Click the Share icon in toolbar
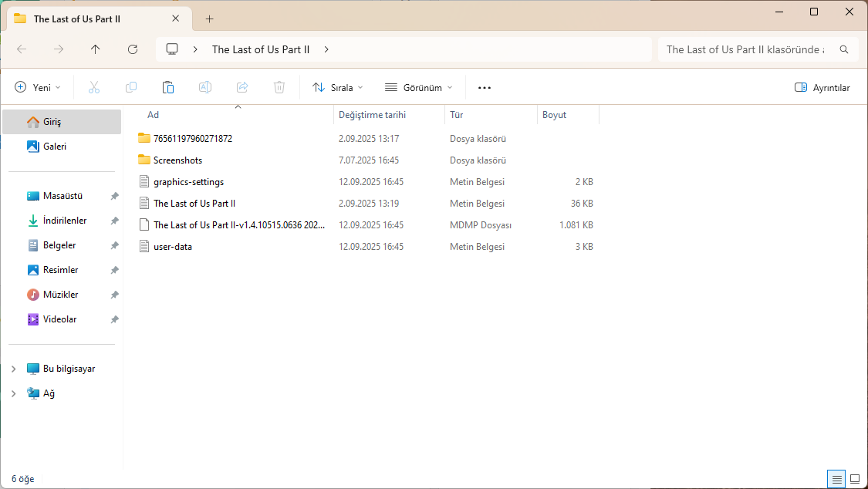Image resolution: width=868 pixels, height=489 pixels. coord(242,87)
